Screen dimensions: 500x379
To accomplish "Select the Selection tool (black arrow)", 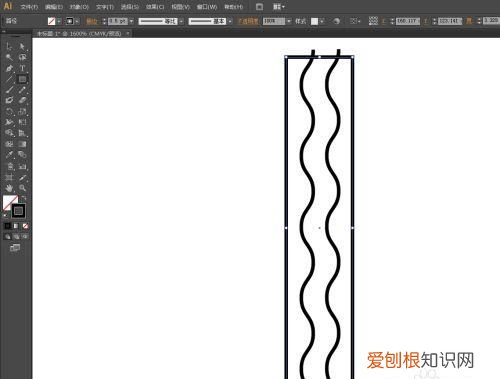I will click(9, 46).
